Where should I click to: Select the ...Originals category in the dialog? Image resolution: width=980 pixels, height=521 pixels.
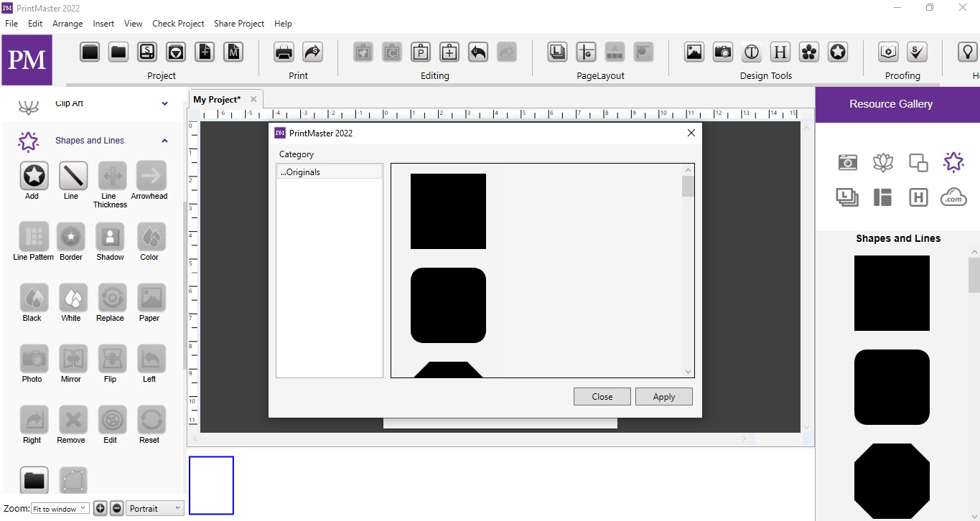coord(329,172)
